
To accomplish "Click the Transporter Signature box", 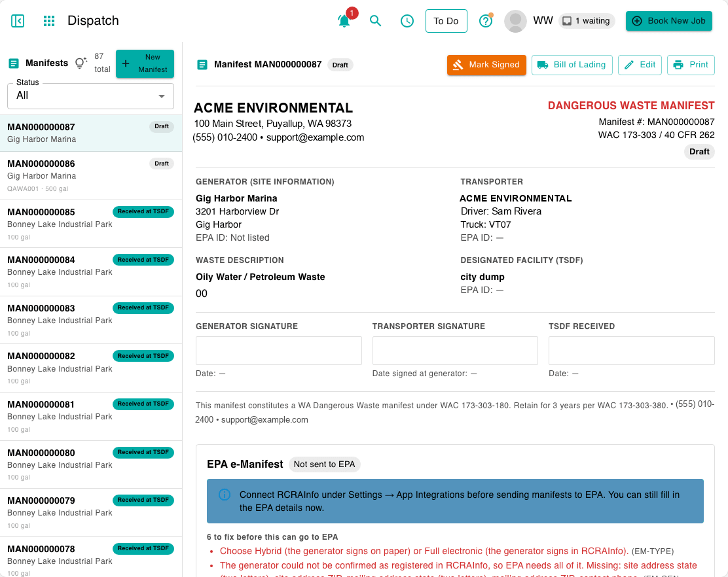I will (x=455, y=351).
